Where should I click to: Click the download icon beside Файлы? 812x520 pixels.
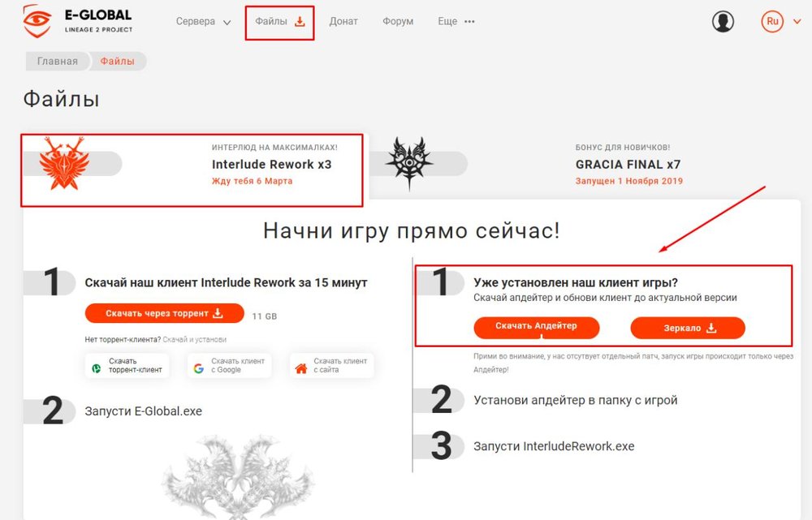(x=300, y=22)
